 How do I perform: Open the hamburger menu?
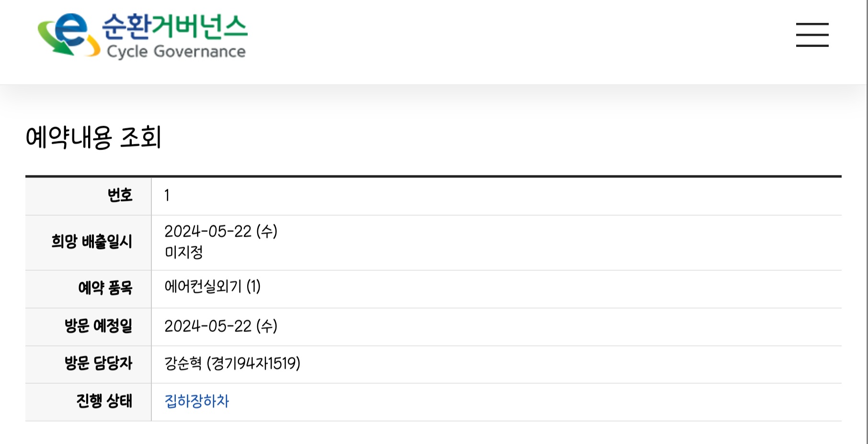(812, 35)
